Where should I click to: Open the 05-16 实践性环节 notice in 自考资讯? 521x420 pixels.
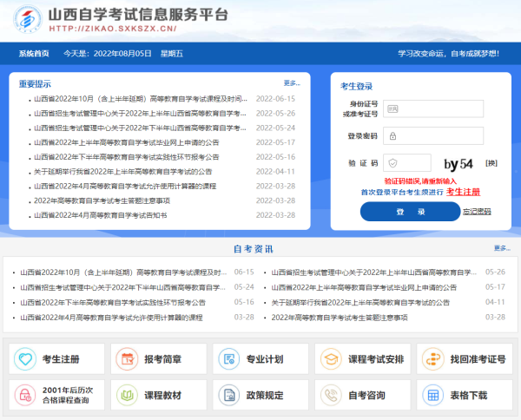(113, 303)
